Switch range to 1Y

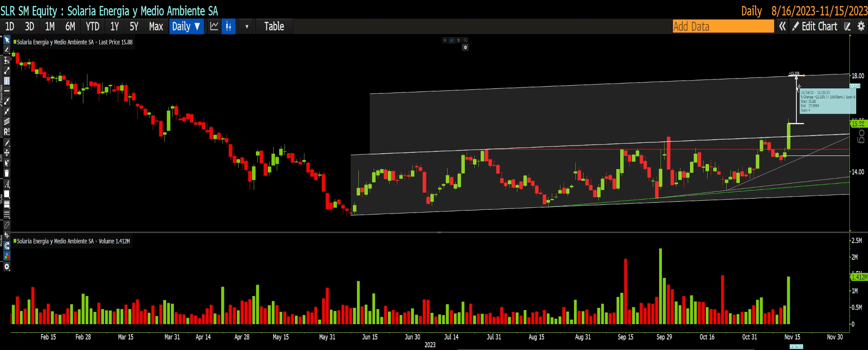coord(115,26)
